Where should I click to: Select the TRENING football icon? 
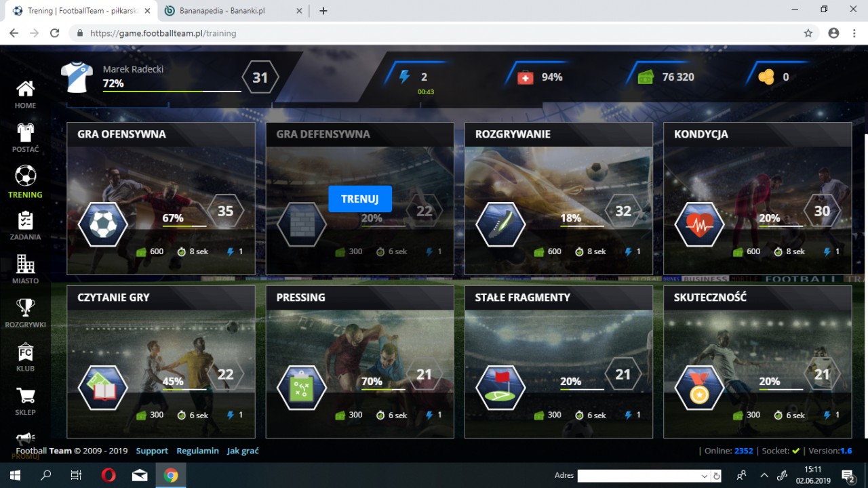pos(25,176)
